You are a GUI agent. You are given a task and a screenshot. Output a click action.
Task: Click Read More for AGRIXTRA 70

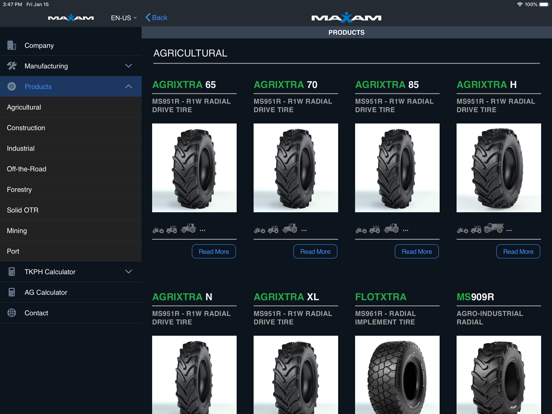pyautogui.click(x=315, y=251)
